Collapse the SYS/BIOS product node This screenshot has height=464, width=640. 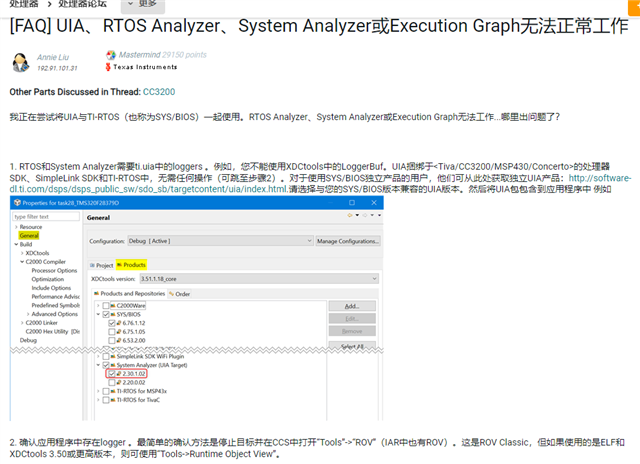pos(98,314)
